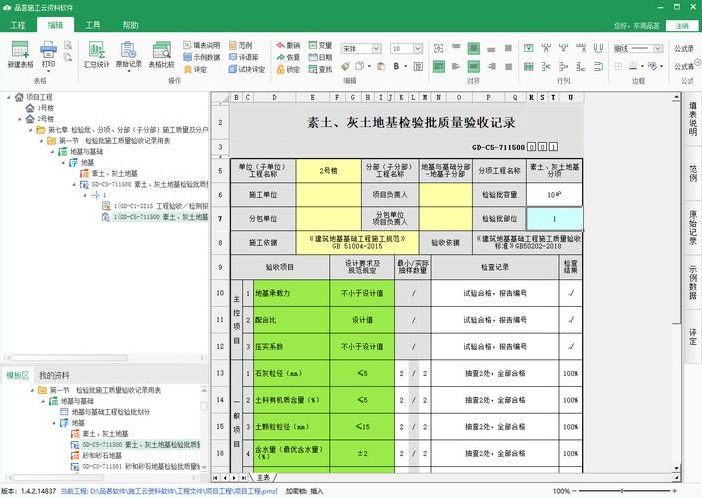Click 填表说明 in the 操作 ribbon group
Image resolution: width=702 pixels, height=498 pixels.
pyautogui.click(x=201, y=45)
